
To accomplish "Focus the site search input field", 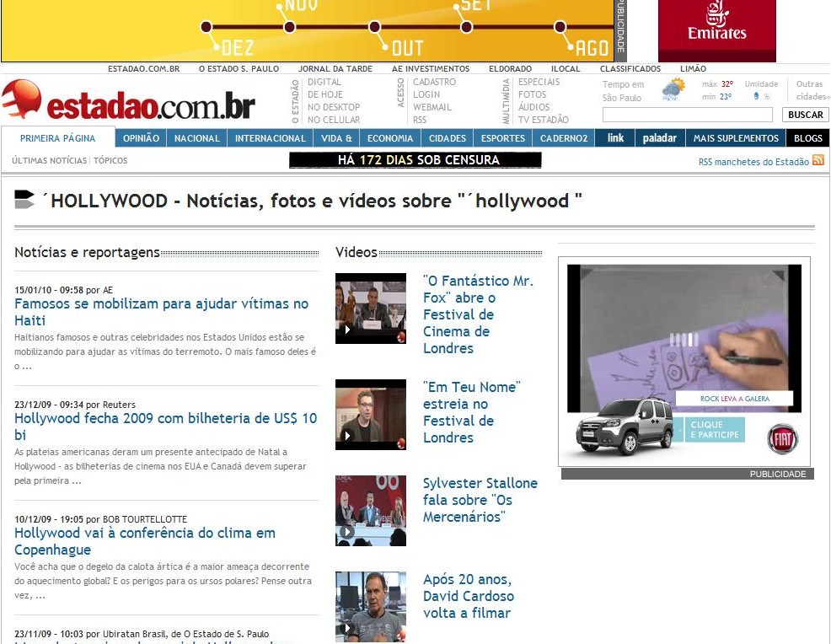I will (688, 115).
